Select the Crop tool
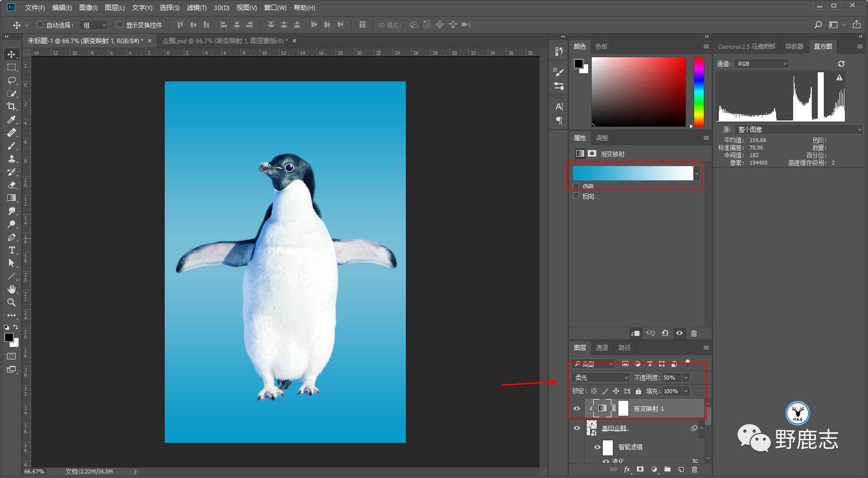 click(x=11, y=106)
